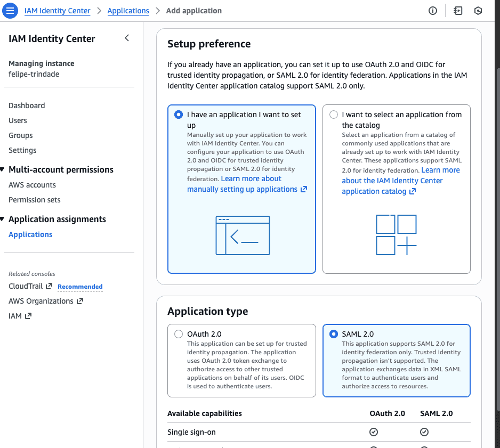Click the terminal window illustration icon
Viewport: 500px width, 448px height.
[x=243, y=235]
